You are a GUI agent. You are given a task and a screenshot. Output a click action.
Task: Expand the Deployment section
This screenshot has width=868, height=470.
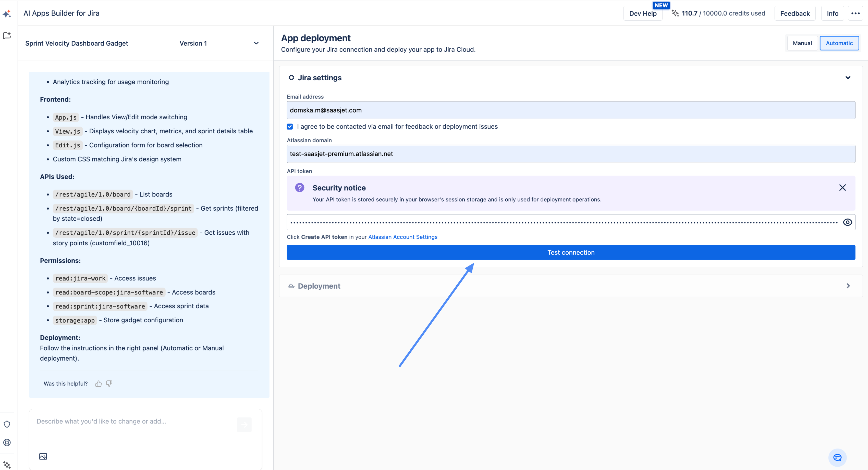click(x=848, y=286)
